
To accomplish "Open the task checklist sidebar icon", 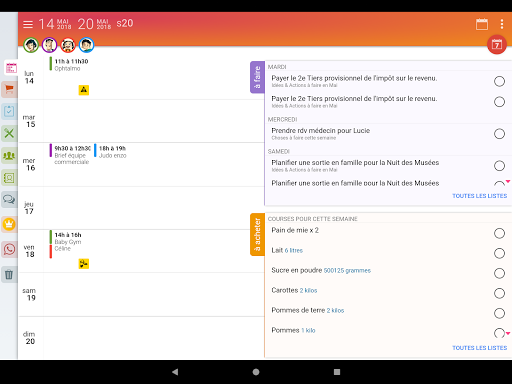I will pos(9,111).
